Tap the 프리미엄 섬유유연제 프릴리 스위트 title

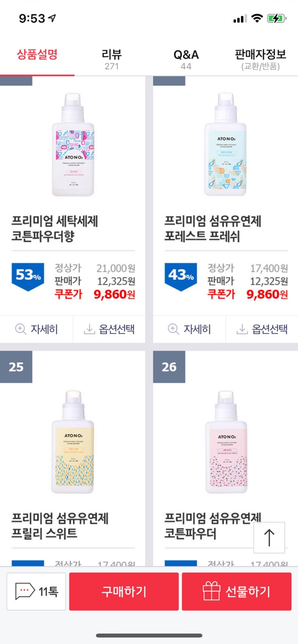(60, 525)
